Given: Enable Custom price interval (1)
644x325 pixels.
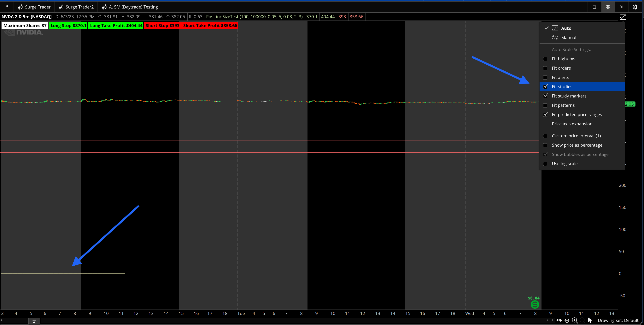Looking at the screenshot, I should tap(545, 136).
